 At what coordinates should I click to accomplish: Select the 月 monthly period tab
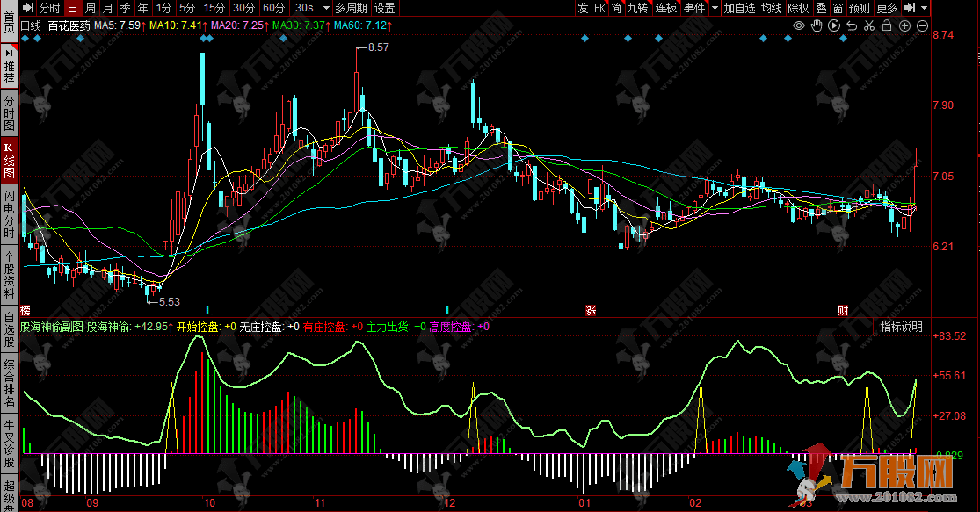(x=108, y=8)
